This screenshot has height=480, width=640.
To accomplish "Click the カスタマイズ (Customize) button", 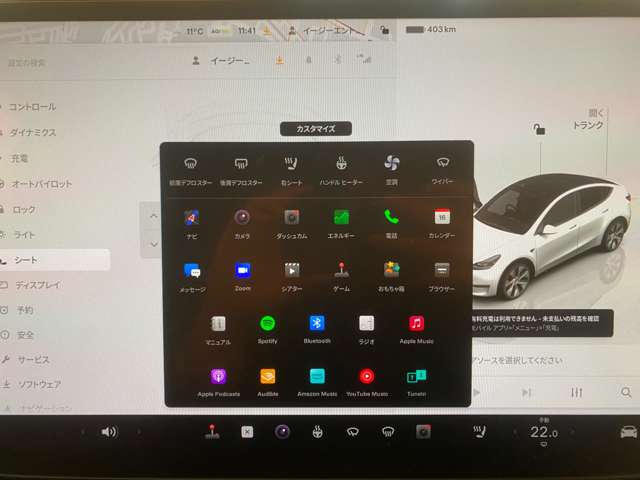I will pyautogui.click(x=316, y=129).
